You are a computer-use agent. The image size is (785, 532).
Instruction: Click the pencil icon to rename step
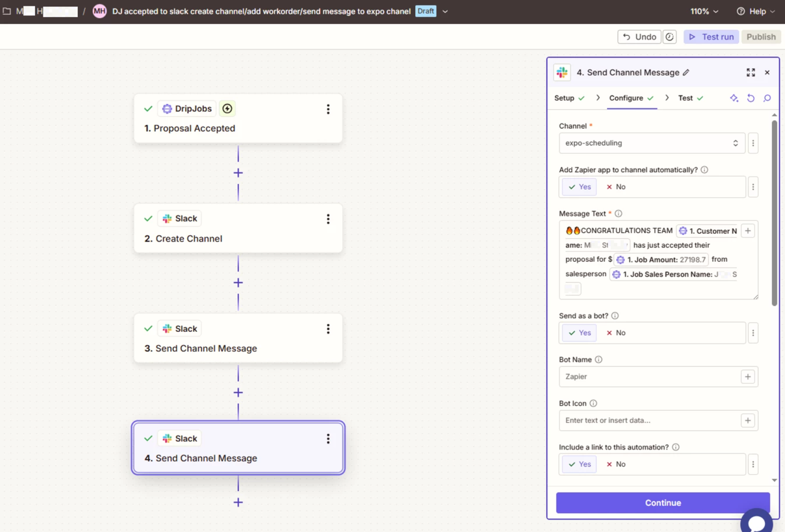point(686,73)
